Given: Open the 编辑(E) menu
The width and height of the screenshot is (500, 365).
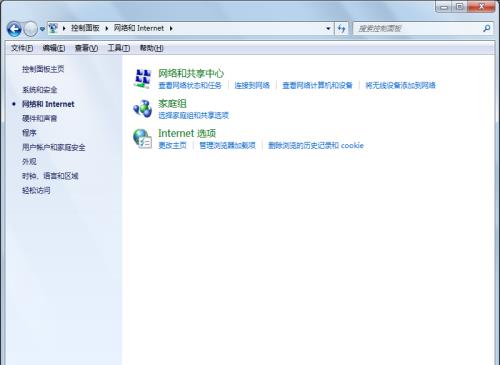Looking at the screenshot, I should click(54, 48).
